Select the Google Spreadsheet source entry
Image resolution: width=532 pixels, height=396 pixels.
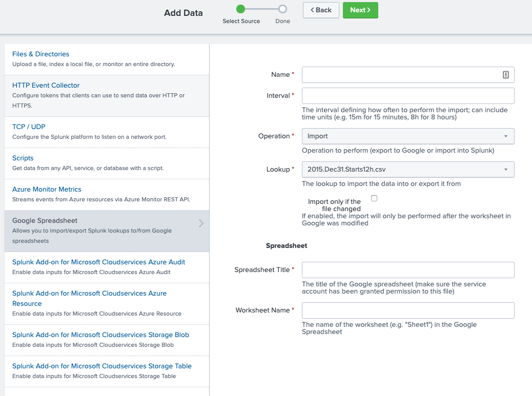click(x=107, y=231)
